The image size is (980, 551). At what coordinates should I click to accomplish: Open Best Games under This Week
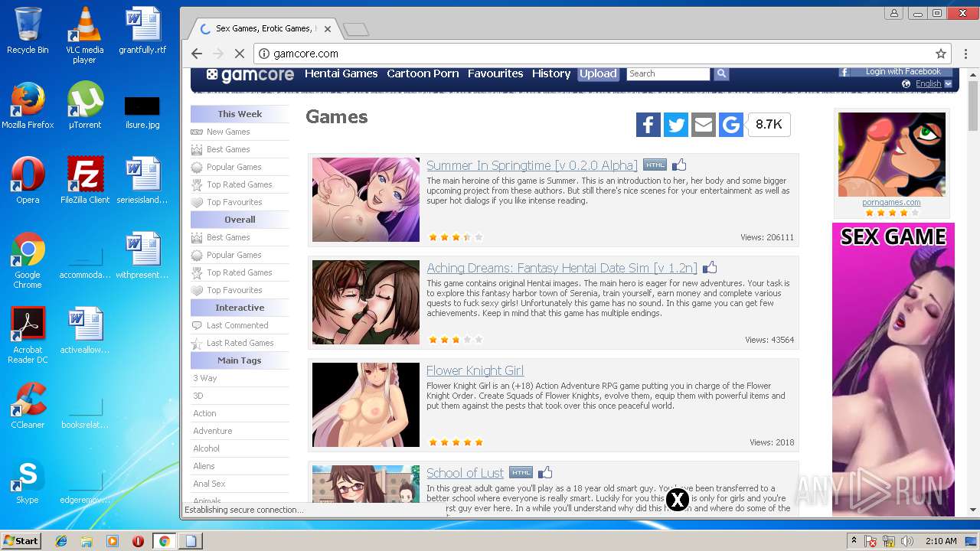coord(228,149)
